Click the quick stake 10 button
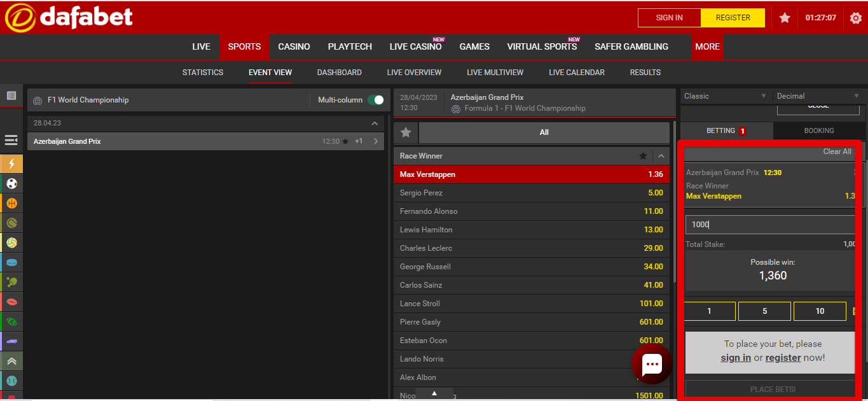The height and width of the screenshot is (401, 868). point(820,311)
